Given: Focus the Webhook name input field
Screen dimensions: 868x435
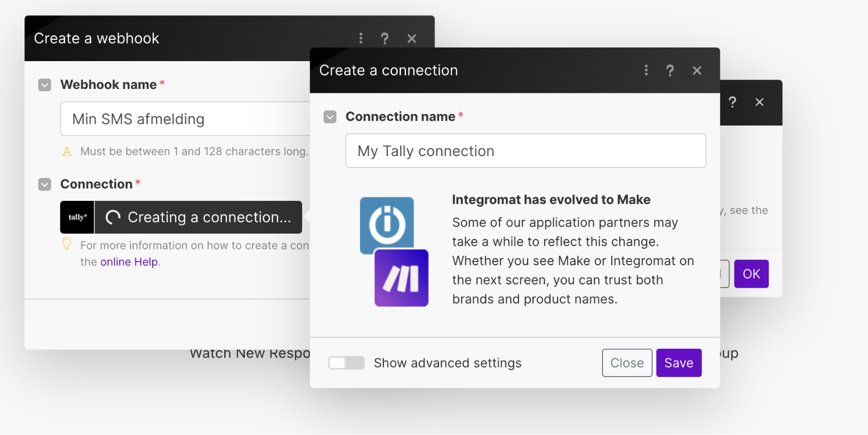Looking at the screenshot, I should pos(185,118).
